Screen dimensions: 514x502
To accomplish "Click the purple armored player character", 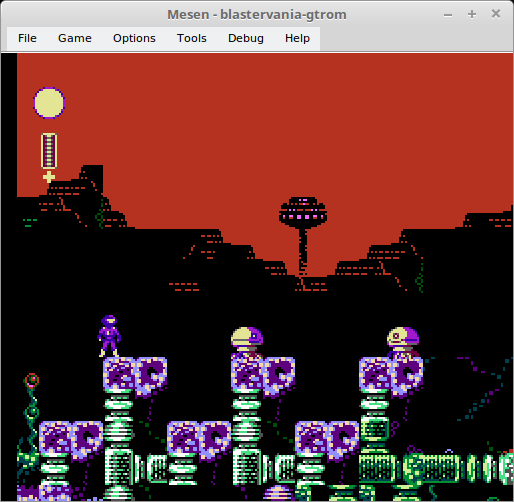I will (109, 336).
